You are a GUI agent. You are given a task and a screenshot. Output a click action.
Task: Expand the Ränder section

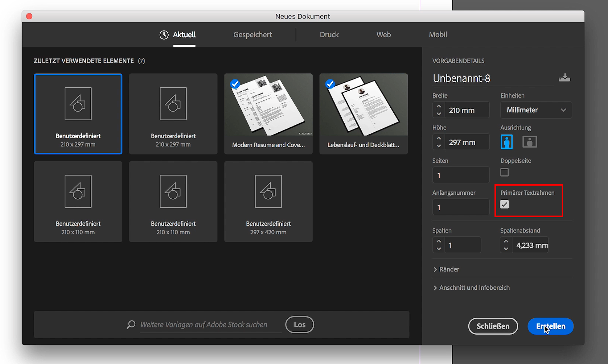coord(449,269)
